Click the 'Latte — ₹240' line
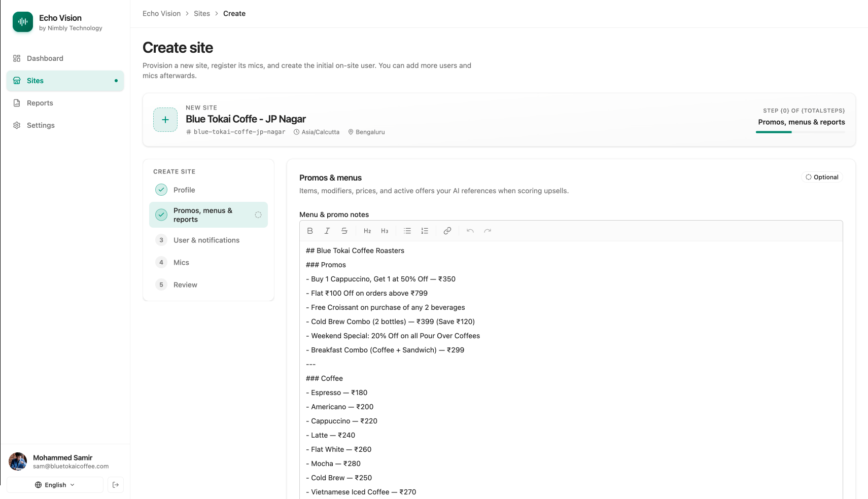Screen dimensions: 868x499 click(x=331, y=435)
